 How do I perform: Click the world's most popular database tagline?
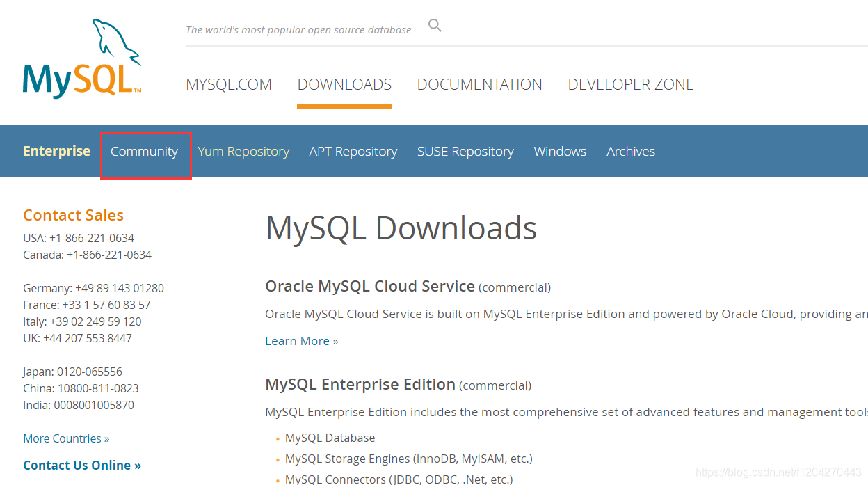tap(298, 30)
